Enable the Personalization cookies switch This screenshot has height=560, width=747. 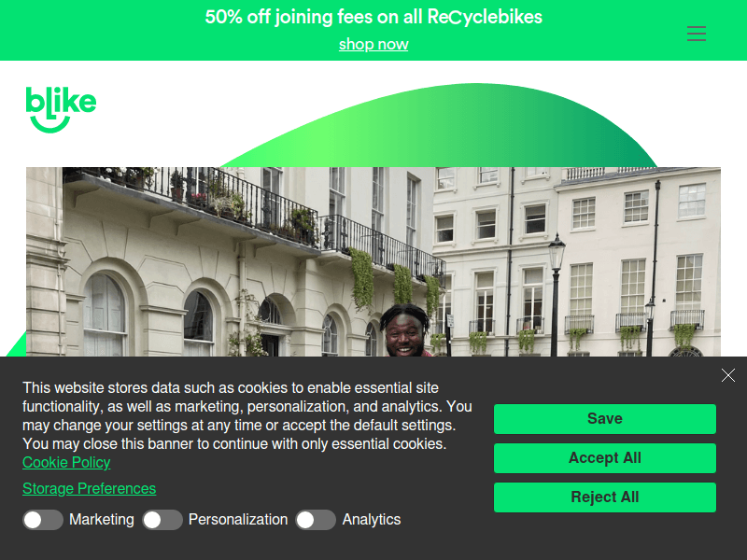pyautogui.click(x=162, y=520)
